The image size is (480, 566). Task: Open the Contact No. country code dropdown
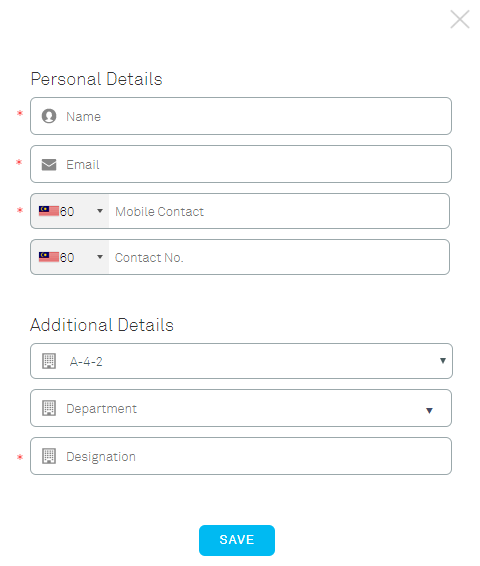100,257
